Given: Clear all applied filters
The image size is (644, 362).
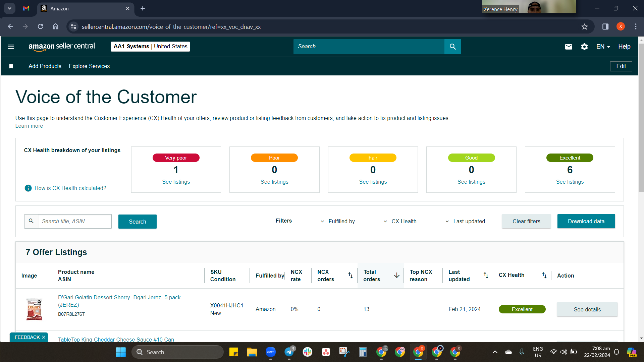Looking at the screenshot, I should point(526,221).
